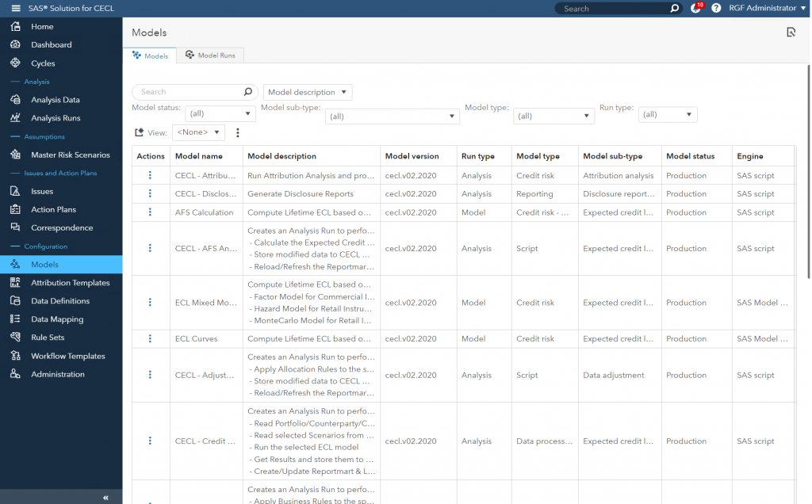
Task: Switch to the Model Runs tab
Action: 210,55
